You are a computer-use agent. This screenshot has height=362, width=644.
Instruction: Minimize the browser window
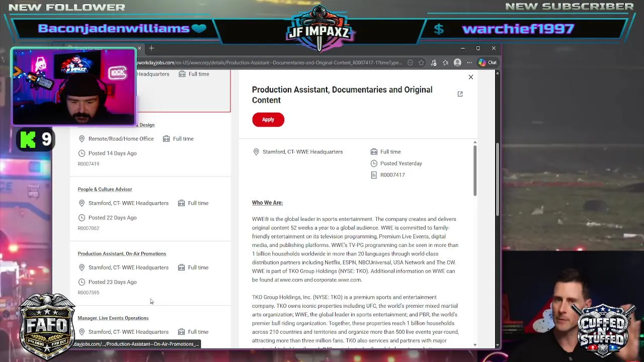click(x=462, y=48)
